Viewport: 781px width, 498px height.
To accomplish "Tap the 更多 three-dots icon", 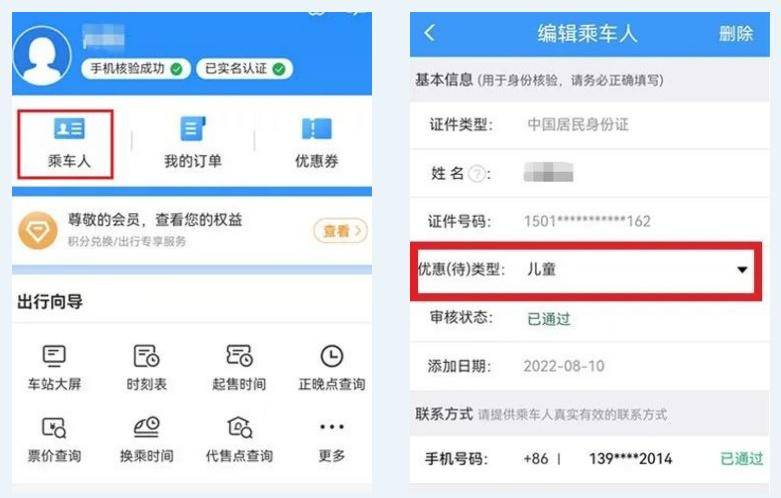I will pos(332,427).
